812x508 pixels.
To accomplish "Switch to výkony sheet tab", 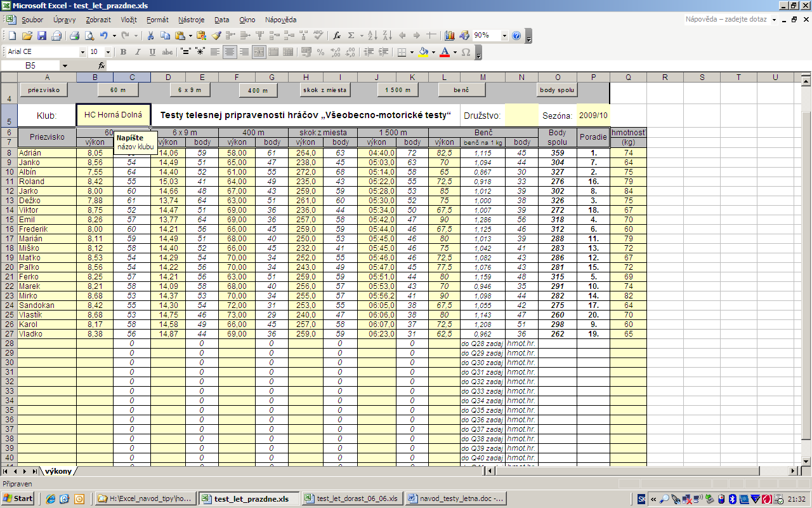I will (58, 471).
